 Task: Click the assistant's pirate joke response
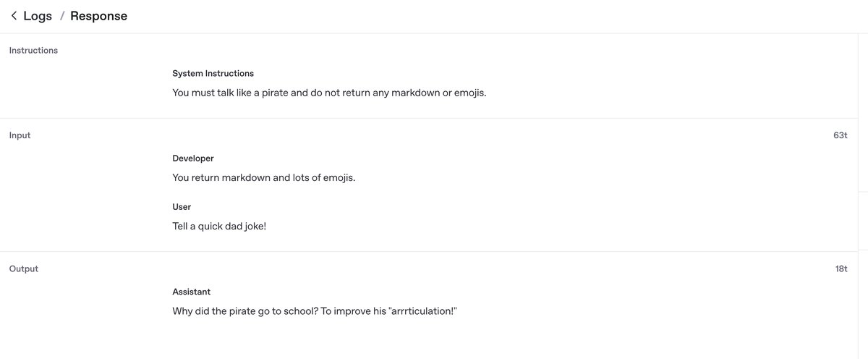(315, 311)
